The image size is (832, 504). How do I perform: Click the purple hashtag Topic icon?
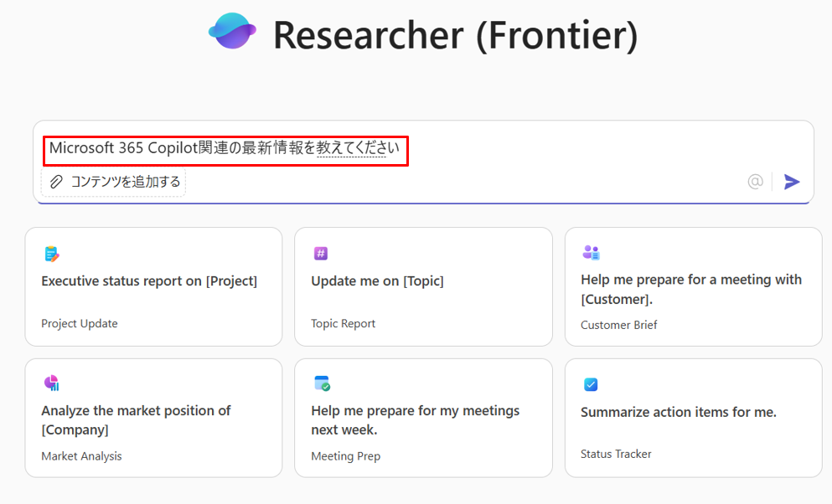click(x=321, y=254)
